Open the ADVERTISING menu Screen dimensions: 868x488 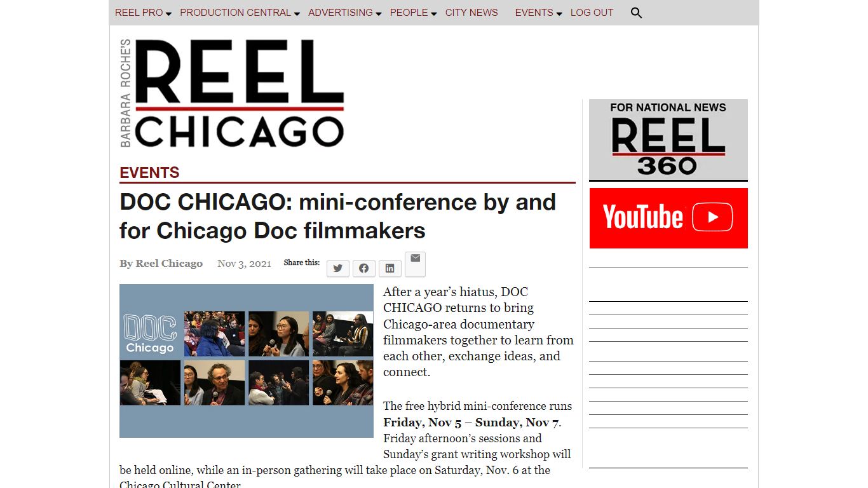pyautogui.click(x=341, y=13)
